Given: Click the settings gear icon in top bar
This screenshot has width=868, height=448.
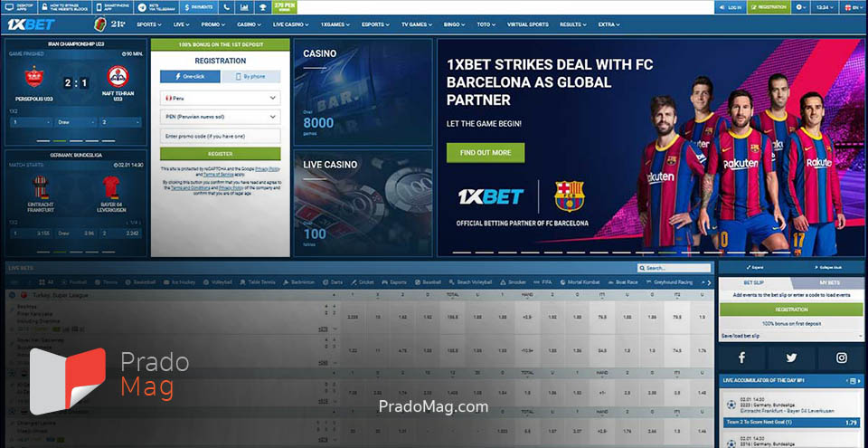Looking at the screenshot, I should pyautogui.click(x=802, y=6).
